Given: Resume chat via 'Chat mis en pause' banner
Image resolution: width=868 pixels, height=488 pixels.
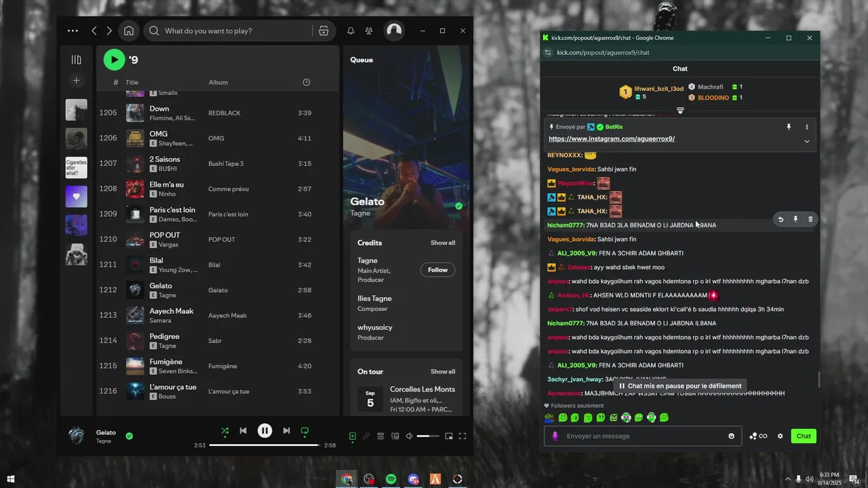Looking at the screenshot, I should pos(680,386).
